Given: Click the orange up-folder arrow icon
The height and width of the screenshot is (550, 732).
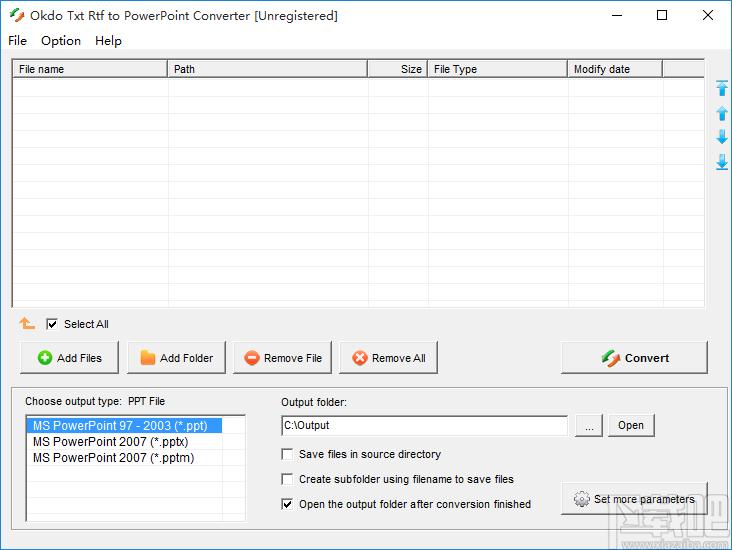Looking at the screenshot, I should point(27,323).
